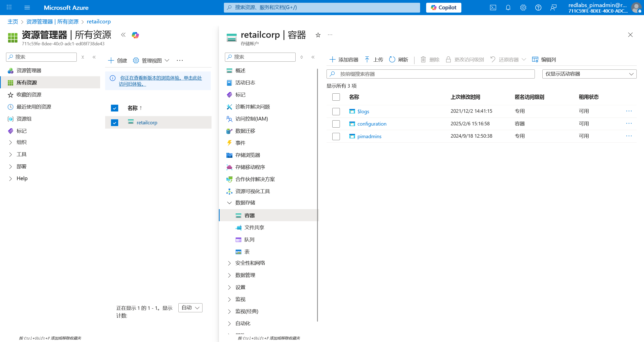Open the active containers filter dropdown
This screenshot has height=342, width=644.
589,74
